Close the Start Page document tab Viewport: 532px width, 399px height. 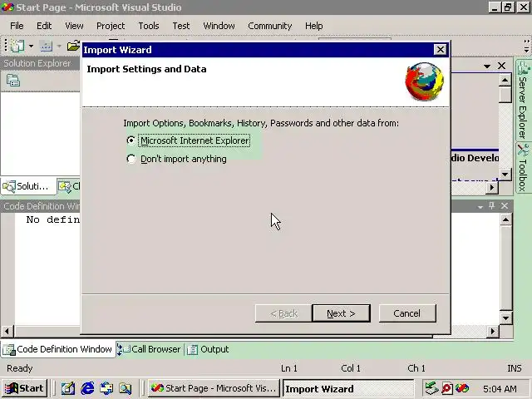click(x=501, y=66)
